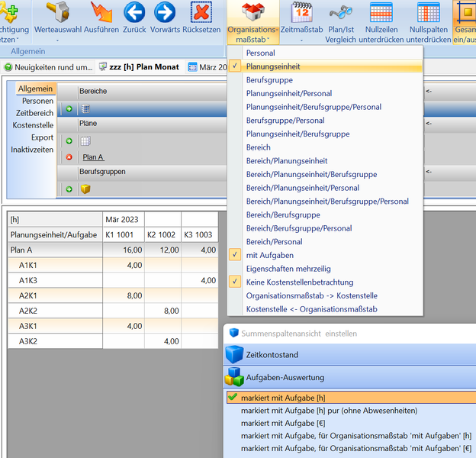Choose 'Bereich/Planungseinheit' from the menu

click(286, 161)
